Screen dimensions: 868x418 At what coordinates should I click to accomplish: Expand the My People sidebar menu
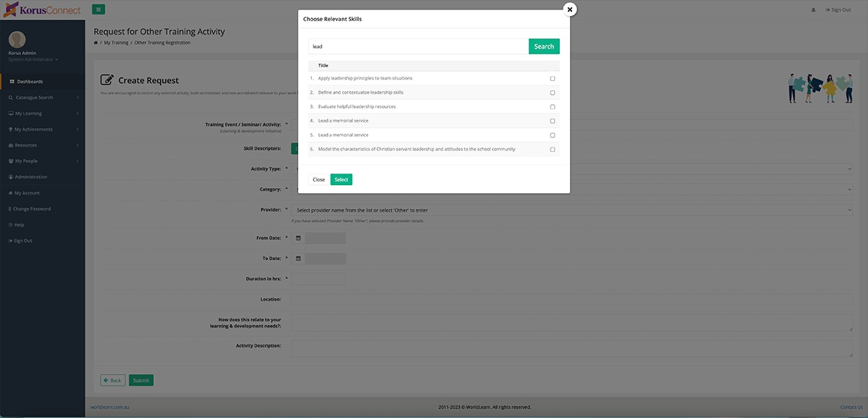[x=42, y=161]
